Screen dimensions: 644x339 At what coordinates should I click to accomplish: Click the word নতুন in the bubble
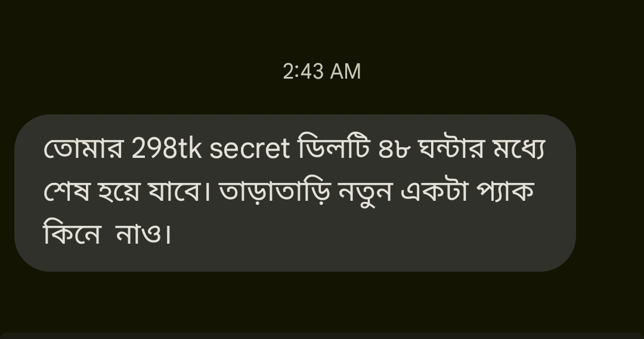click(x=365, y=193)
